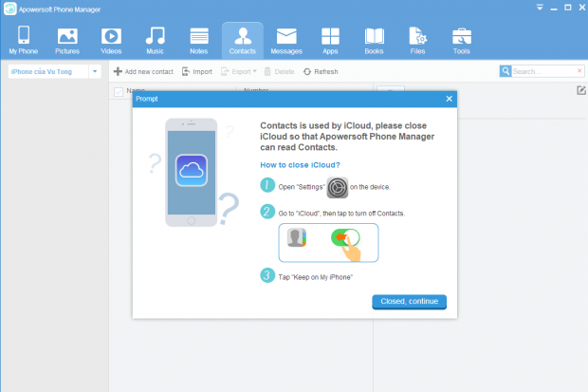Open the Notes section

198,41
